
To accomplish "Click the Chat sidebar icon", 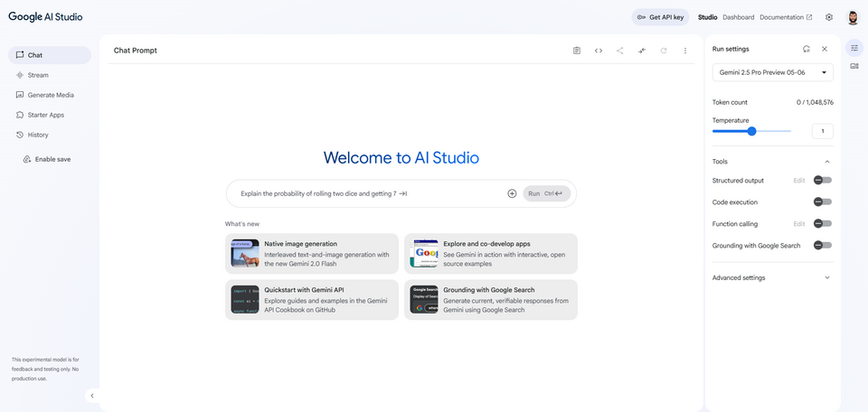I will pyautogui.click(x=20, y=55).
